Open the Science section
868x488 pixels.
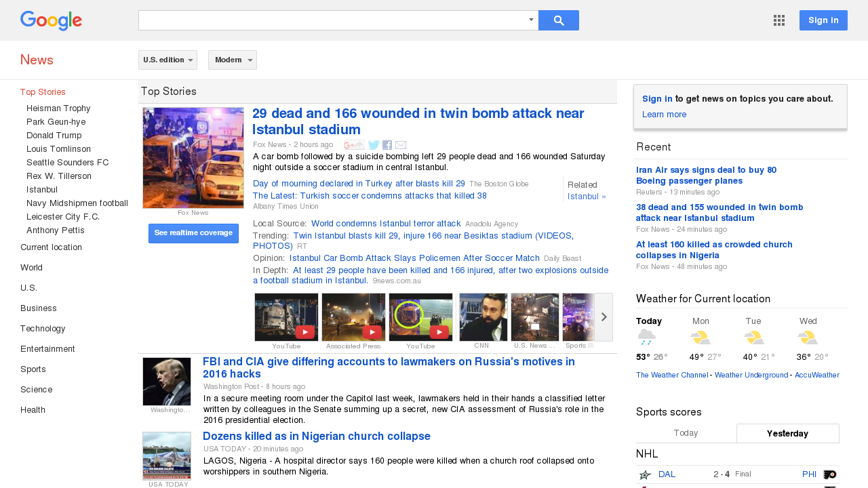coord(36,390)
